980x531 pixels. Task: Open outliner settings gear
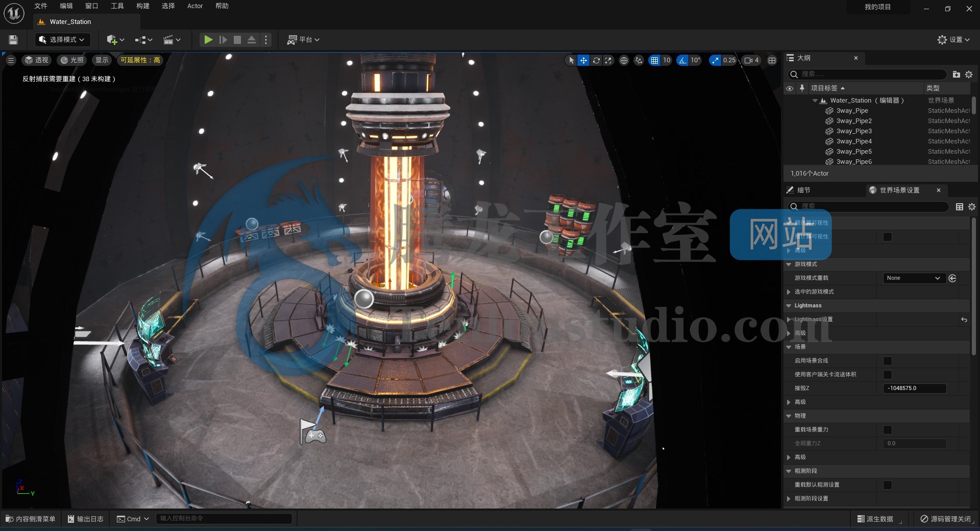pyautogui.click(x=969, y=75)
